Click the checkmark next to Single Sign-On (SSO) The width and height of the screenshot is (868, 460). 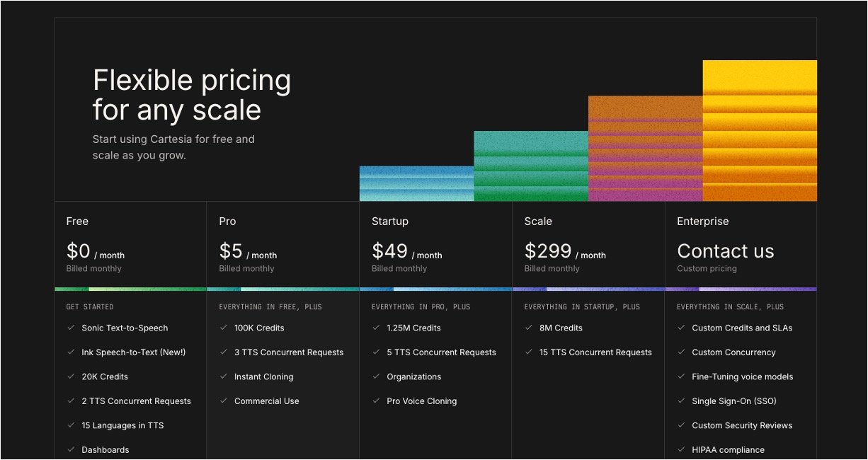click(681, 401)
